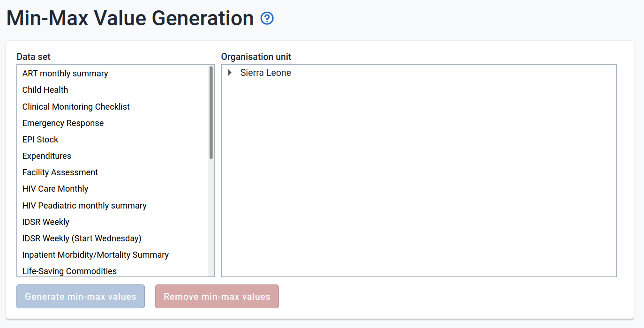The image size is (644, 328).
Task: Choose IDSR Weekly data set
Action: click(46, 222)
